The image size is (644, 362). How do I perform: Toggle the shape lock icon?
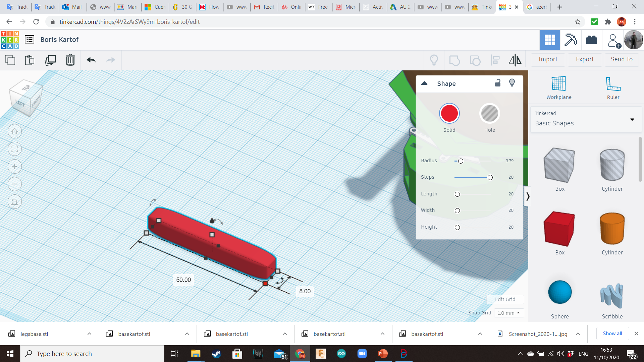point(498,83)
